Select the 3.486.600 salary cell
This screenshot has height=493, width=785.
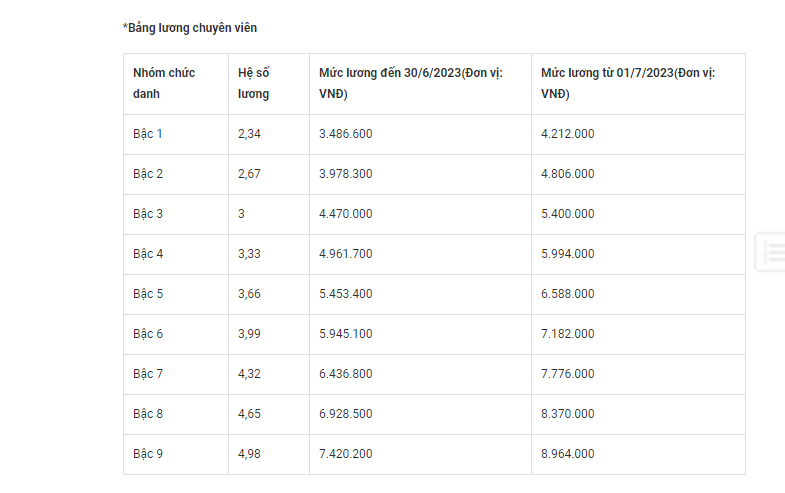421,134
